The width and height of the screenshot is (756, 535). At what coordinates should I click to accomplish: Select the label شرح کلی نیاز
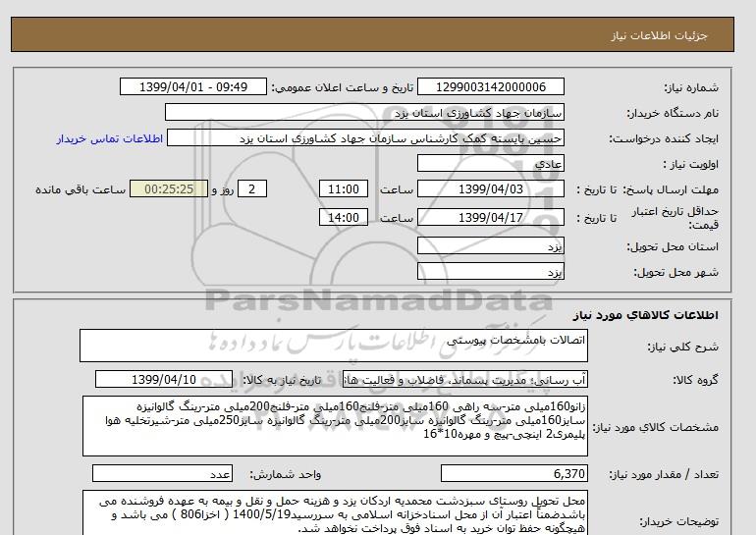pos(682,347)
